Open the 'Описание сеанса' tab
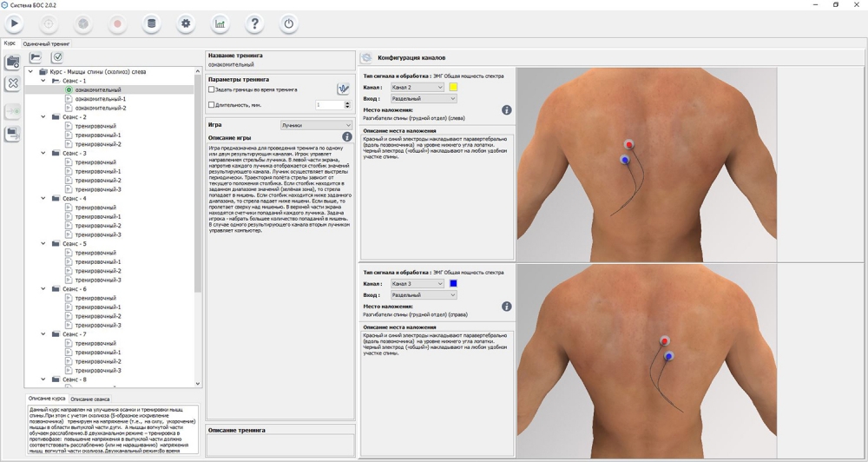The width and height of the screenshot is (868, 462). (89, 399)
